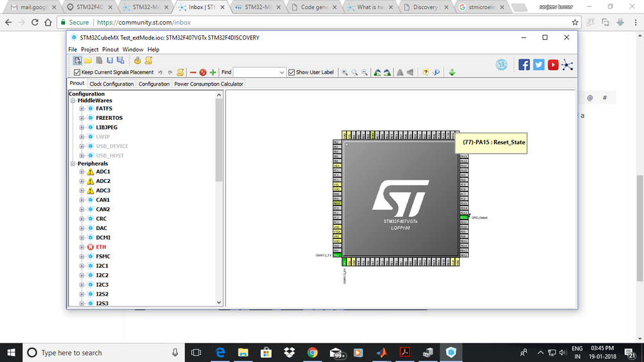The height and width of the screenshot is (362, 644).
Task: Open the File menu
Action: [72, 50]
